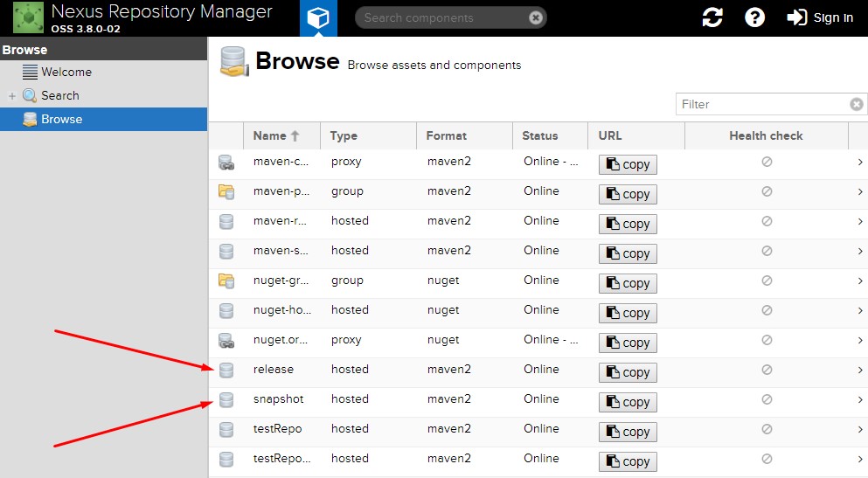Viewport: 868px width, 478px height.
Task: Copy URL of snapshot repository
Action: tap(628, 402)
